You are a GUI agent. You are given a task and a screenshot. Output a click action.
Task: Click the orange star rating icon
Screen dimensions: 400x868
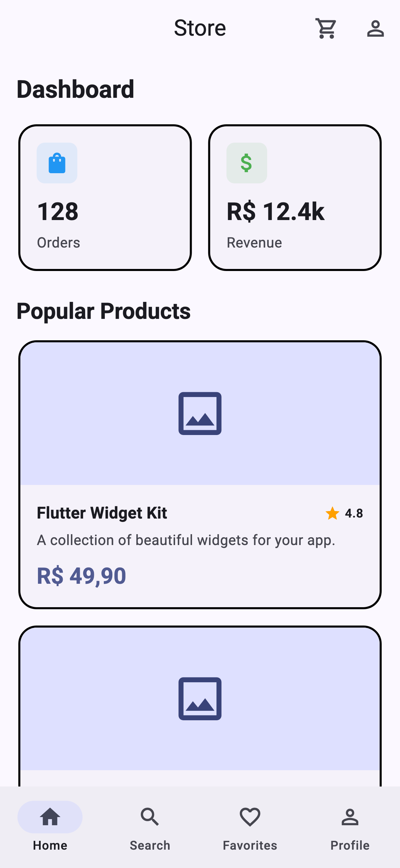332,513
